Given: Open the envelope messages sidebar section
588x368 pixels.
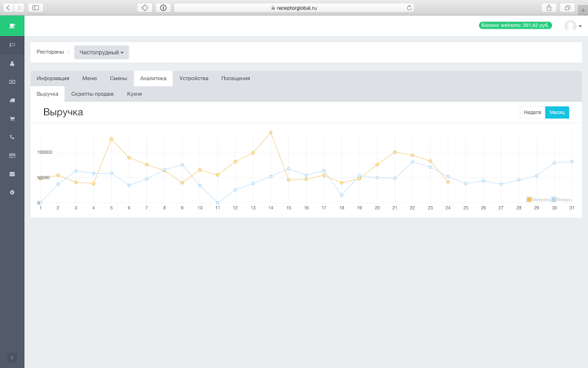Looking at the screenshot, I should pyautogui.click(x=12, y=174).
